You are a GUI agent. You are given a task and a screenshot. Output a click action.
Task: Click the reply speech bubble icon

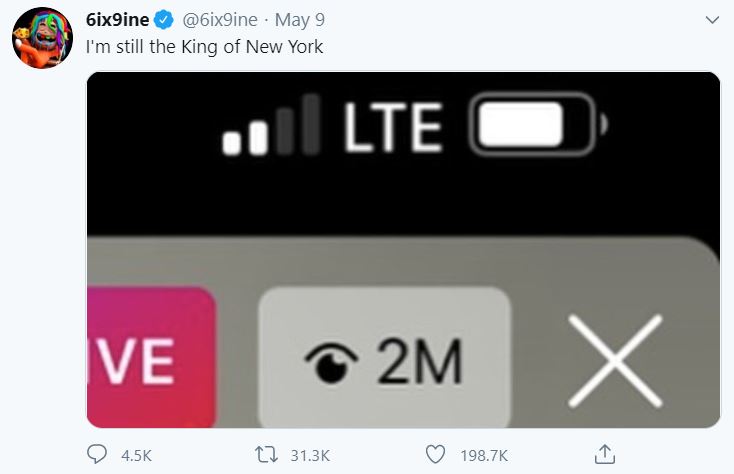tap(97, 454)
